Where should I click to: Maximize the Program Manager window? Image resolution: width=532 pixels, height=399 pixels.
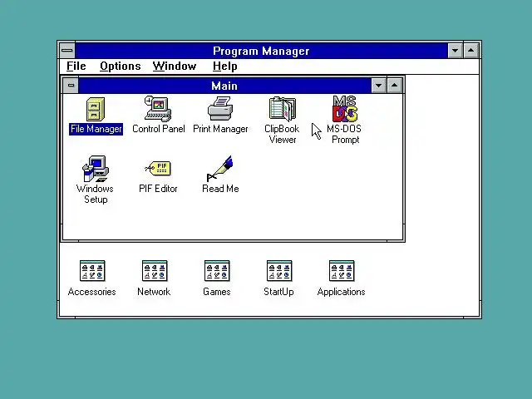(471, 51)
